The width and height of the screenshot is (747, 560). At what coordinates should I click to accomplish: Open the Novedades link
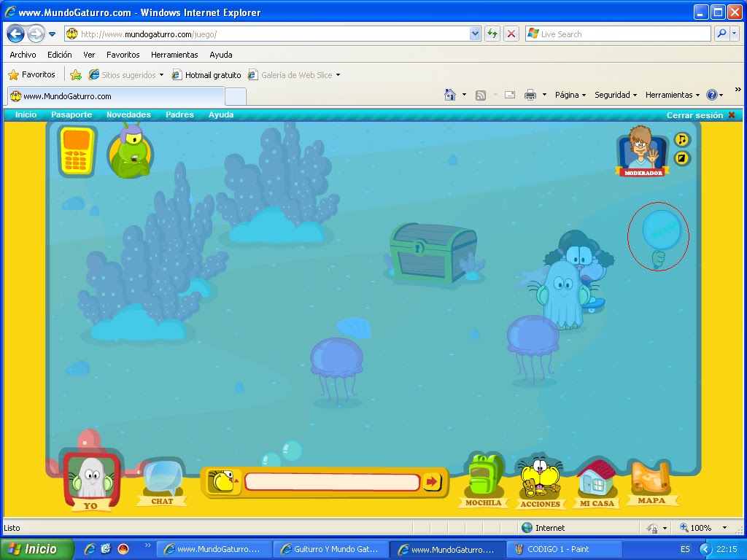128,114
